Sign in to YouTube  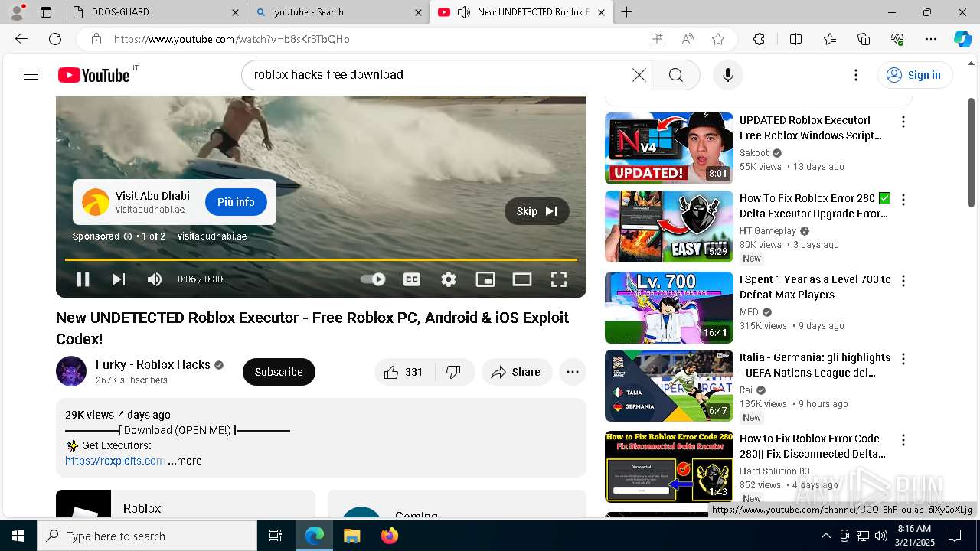914,75
